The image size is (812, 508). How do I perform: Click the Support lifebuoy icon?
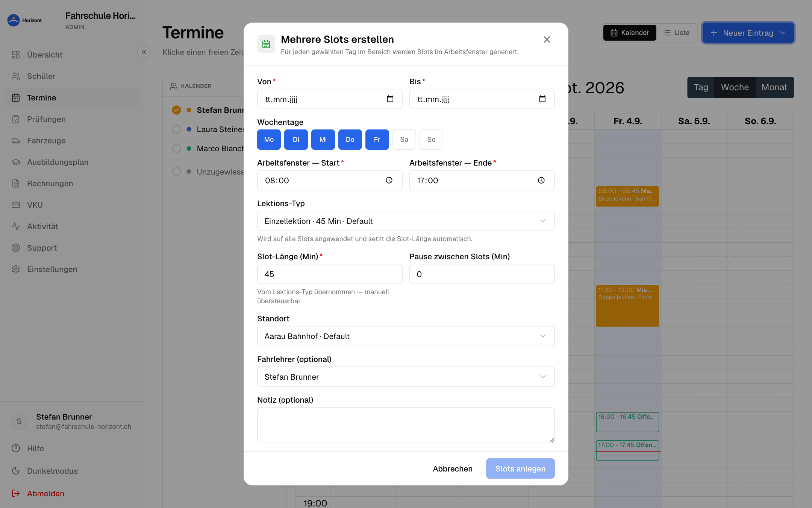tap(16, 248)
